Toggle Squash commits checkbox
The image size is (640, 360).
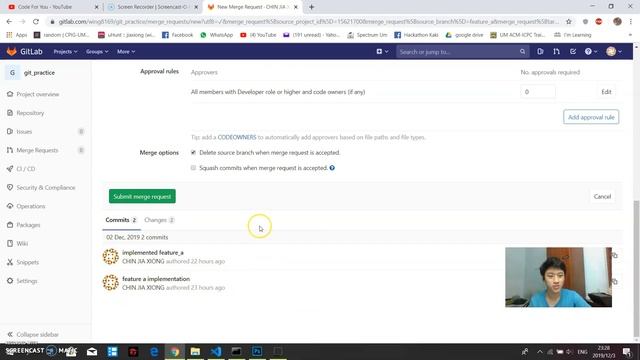193,168
